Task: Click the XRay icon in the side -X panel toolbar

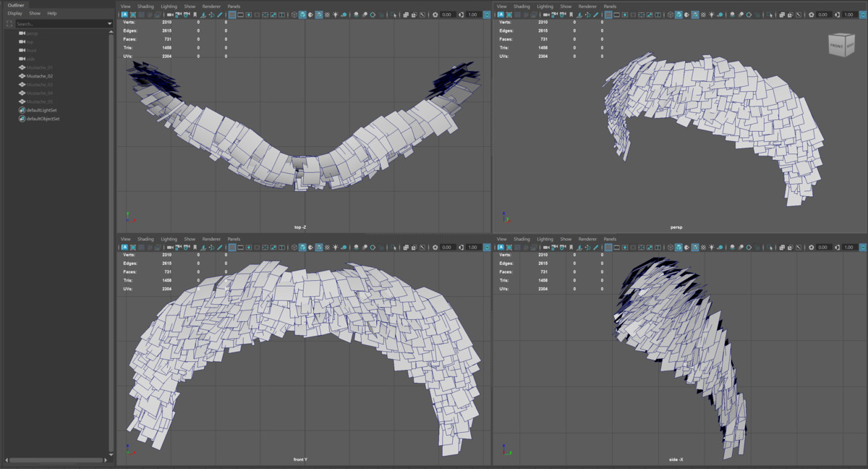Action: pyautogui.click(x=782, y=247)
